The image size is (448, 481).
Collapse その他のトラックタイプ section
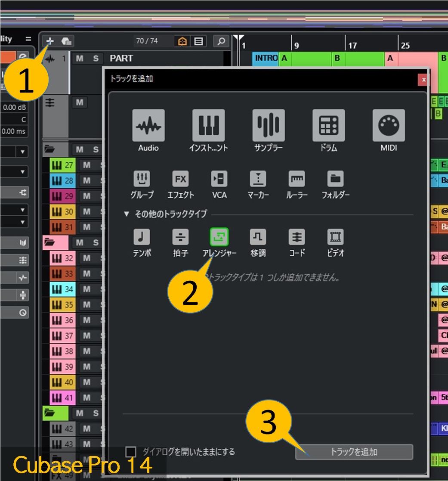pos(127,214)
